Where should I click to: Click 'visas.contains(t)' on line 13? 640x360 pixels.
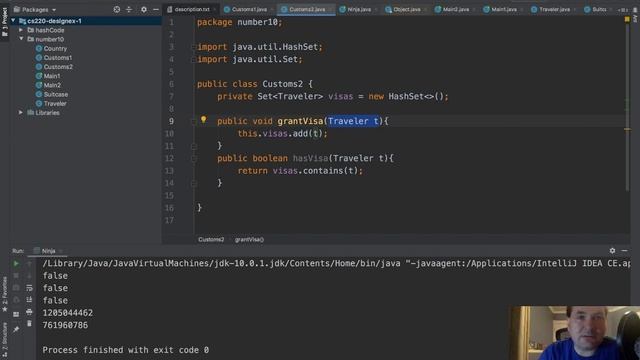[x=315, y=171]
